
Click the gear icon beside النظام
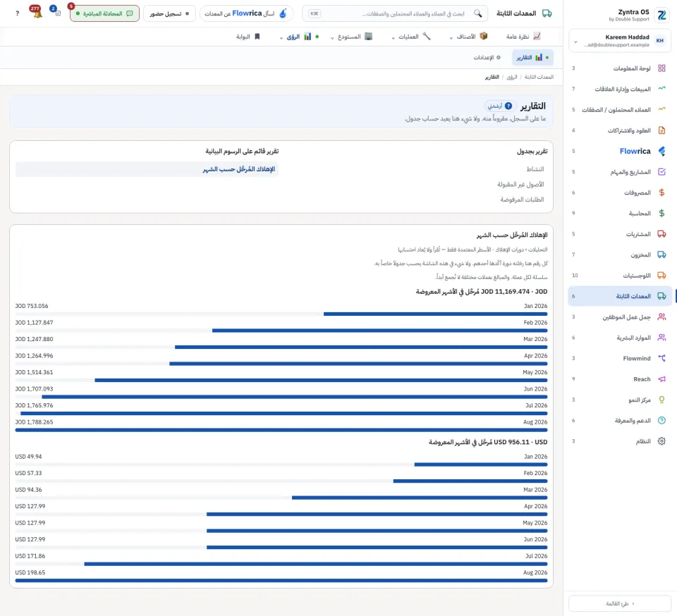(661, 441)
